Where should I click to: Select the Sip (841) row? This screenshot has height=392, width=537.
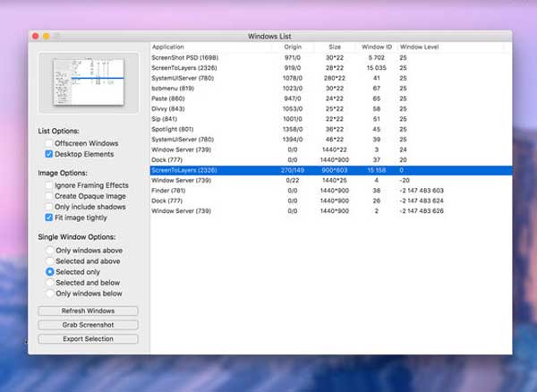point(331,119)
